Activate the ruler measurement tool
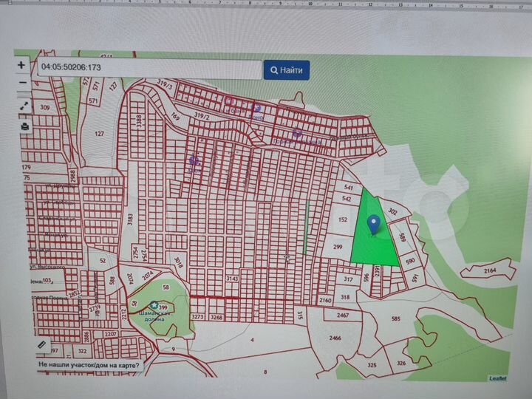The height and width of the screenshot is (399, 532). (x=42, y=344)
